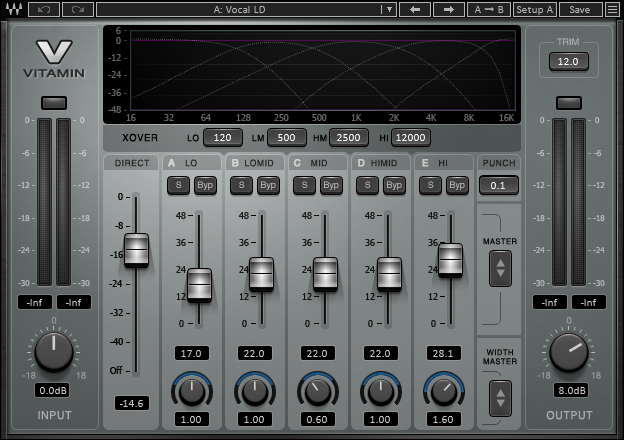Click the DIRECT level value -14.6
The image size is (624, 440).
pos(132,403)
